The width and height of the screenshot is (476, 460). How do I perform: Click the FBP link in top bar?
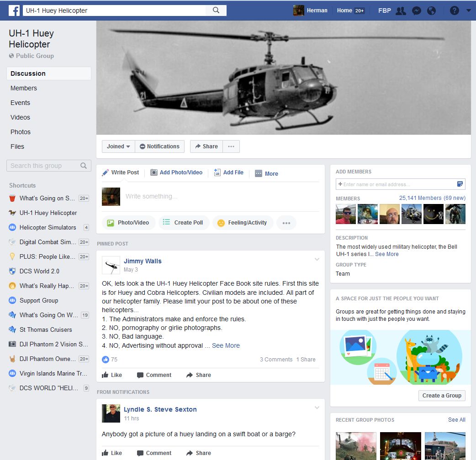[384, 10]
